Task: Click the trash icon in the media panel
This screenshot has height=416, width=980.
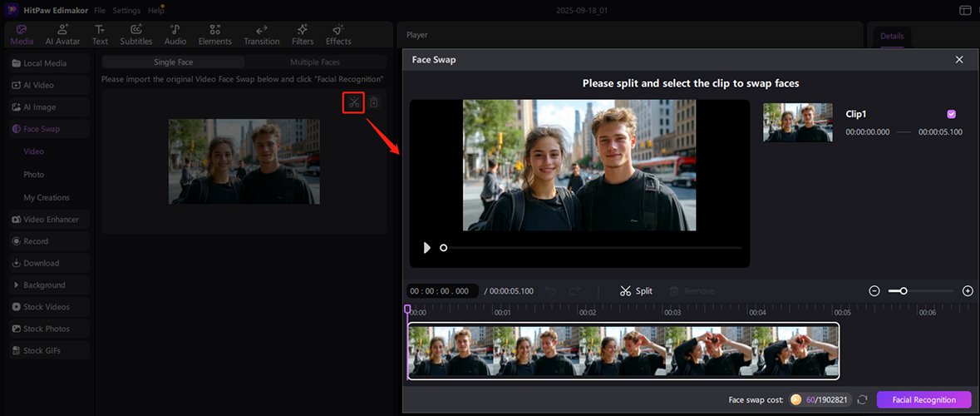Action: pyautogui.click(x=374, y=102)
